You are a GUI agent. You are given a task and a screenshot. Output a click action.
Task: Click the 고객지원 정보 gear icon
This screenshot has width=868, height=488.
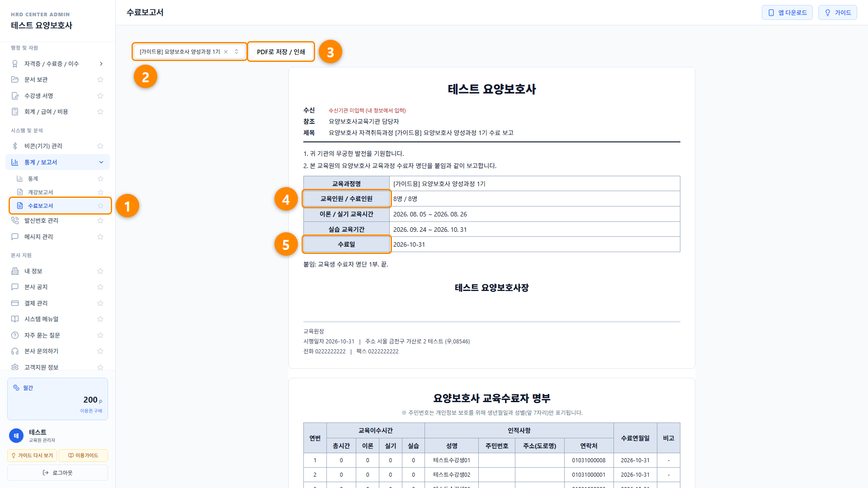15,367
